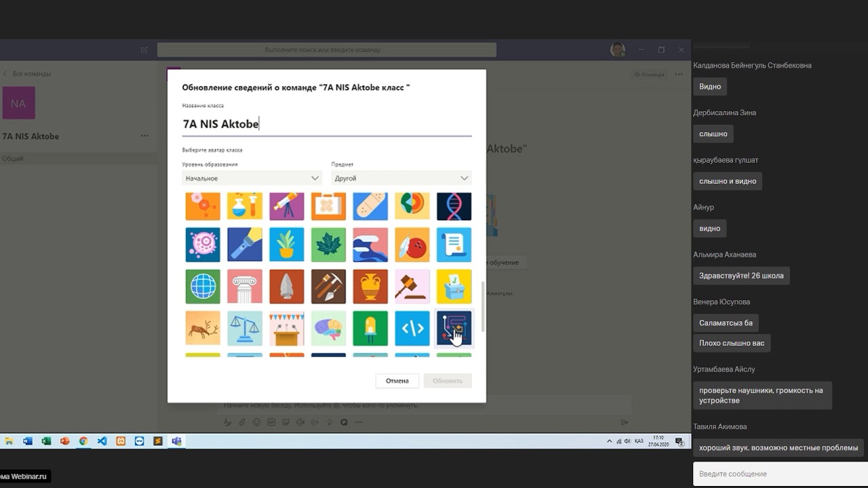Select the adhesive bandage avatar

(370, 206)
